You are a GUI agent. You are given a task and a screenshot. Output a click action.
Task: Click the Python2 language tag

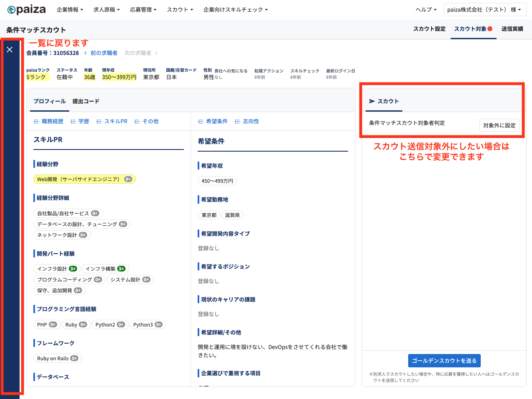pyautogui.click(x=110, y=324)
